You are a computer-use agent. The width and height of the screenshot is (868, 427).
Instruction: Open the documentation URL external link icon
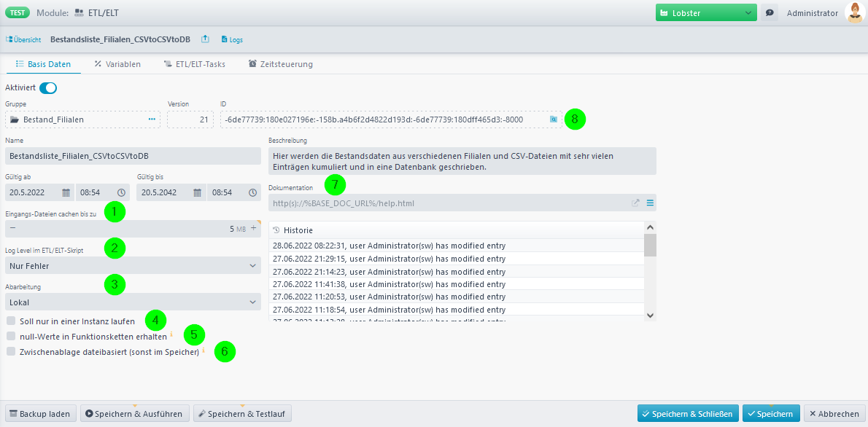pos(635,203)
